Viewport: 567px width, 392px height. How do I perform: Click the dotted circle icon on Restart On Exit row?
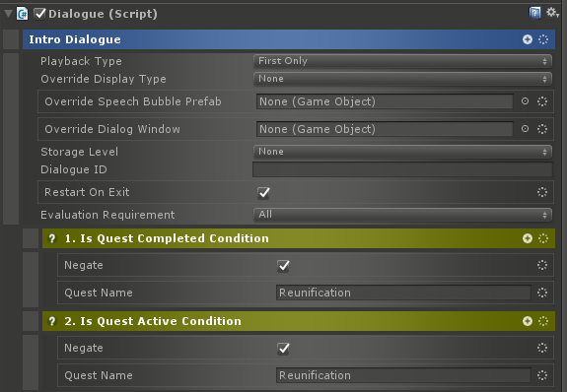(542, 192)
